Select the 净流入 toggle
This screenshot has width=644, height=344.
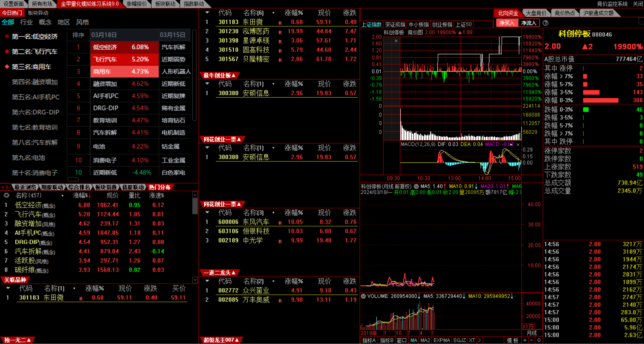point(528,23)
